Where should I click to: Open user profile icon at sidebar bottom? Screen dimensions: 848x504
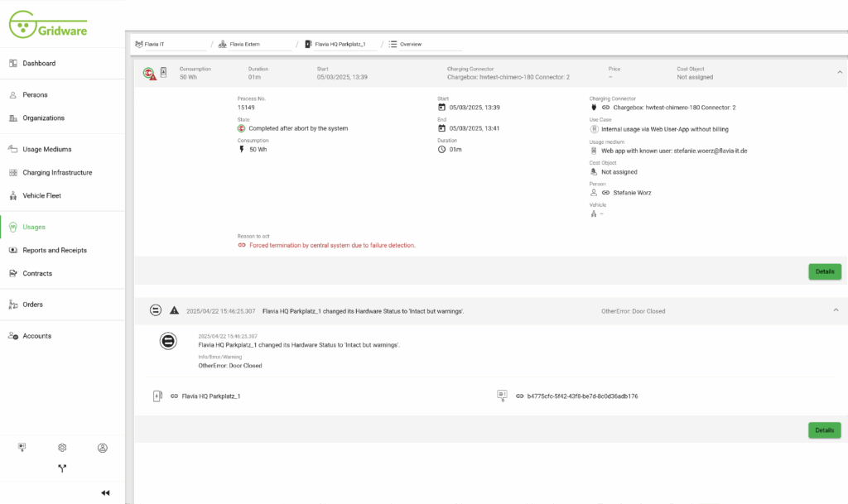(102, 448)
